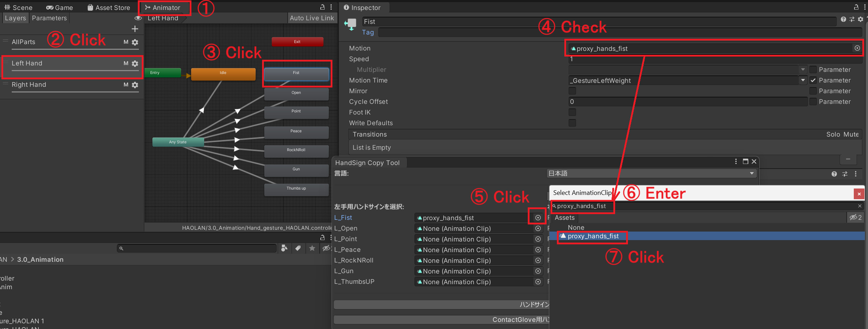Screen dimensions: 868x329
Task: Open AllParts layer settings gear
Action: coord(135,42)
